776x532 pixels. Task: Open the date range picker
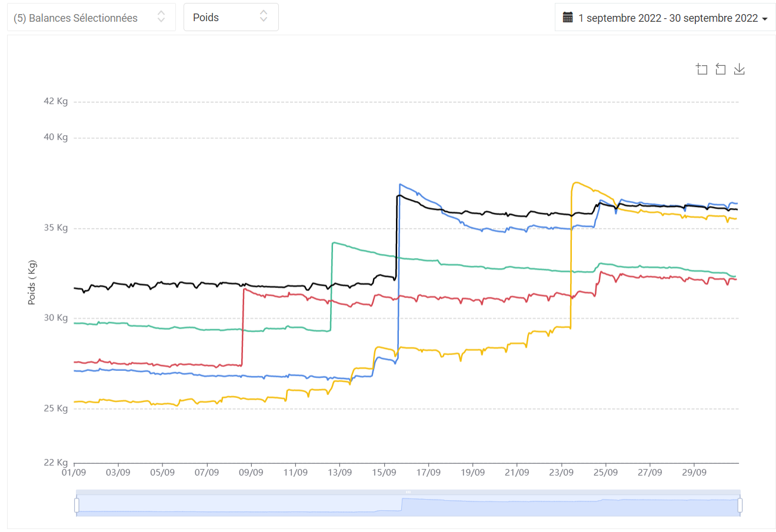[665, 18]
